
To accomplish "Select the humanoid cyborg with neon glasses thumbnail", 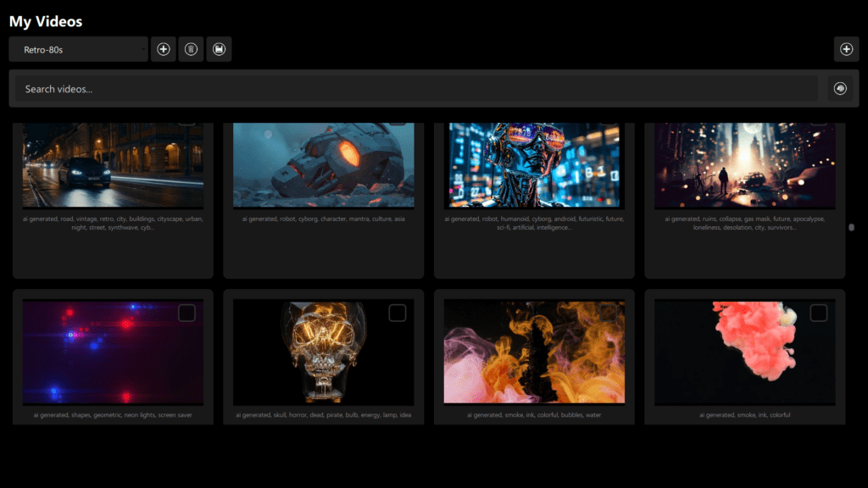I will click(x=534, y=165).
